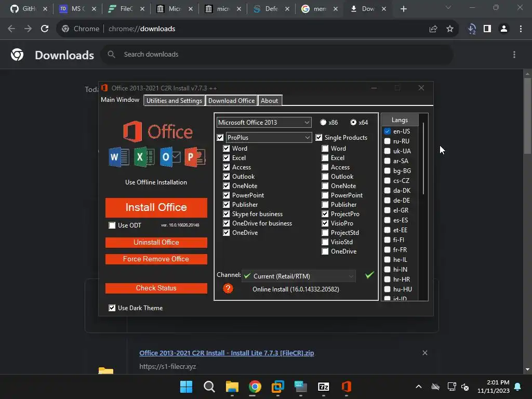Uncheck Skype for business checkbox

pos(227,214)
